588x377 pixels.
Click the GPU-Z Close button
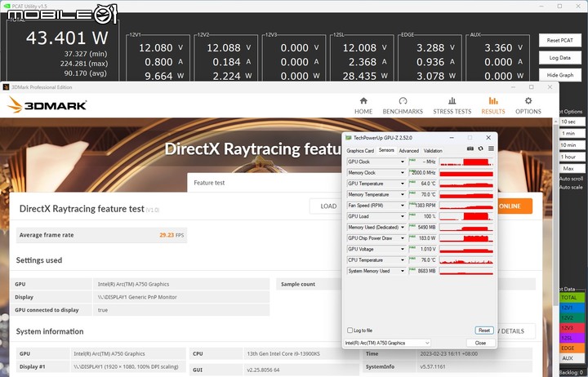click(480, 343)
